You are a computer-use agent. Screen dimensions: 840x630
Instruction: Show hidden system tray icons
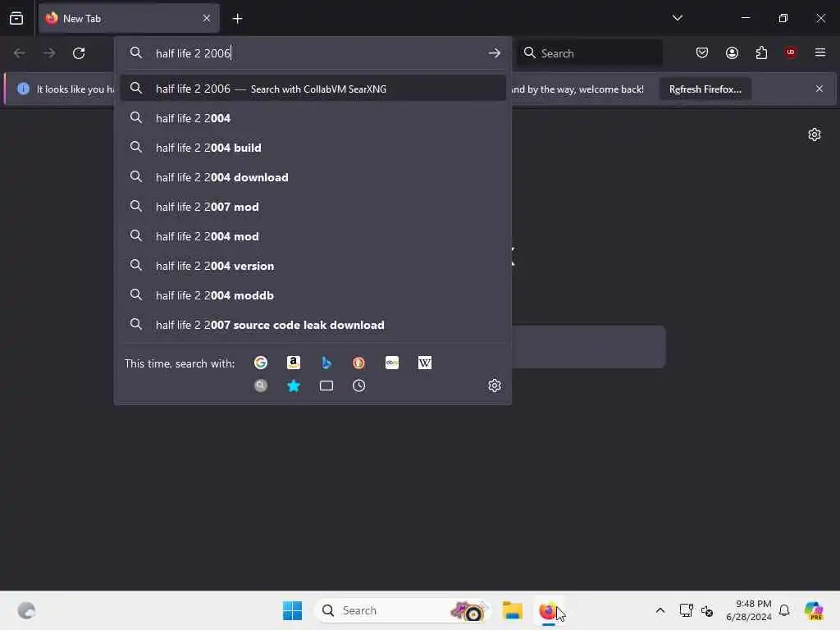click(660, 610)
